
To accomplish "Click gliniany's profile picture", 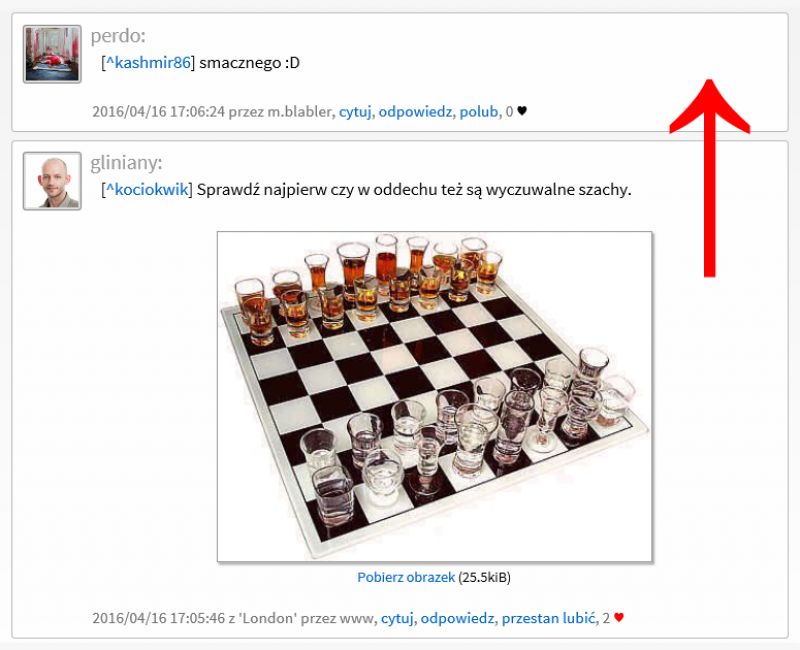I will click(52, 181).
